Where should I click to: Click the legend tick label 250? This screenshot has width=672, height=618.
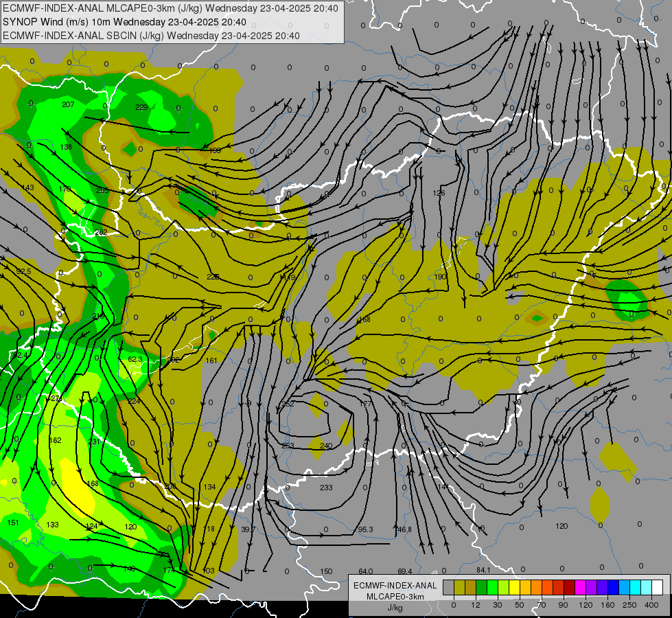pos(629,605)
